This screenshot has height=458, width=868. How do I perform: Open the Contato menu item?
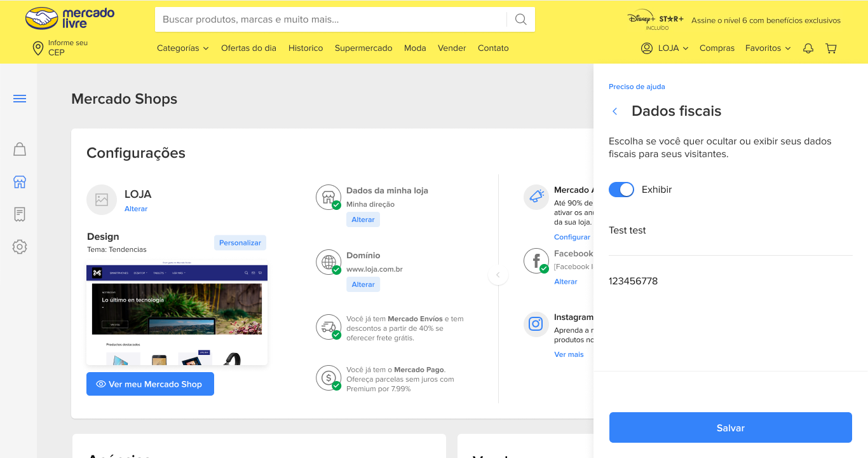click(493, 48)
